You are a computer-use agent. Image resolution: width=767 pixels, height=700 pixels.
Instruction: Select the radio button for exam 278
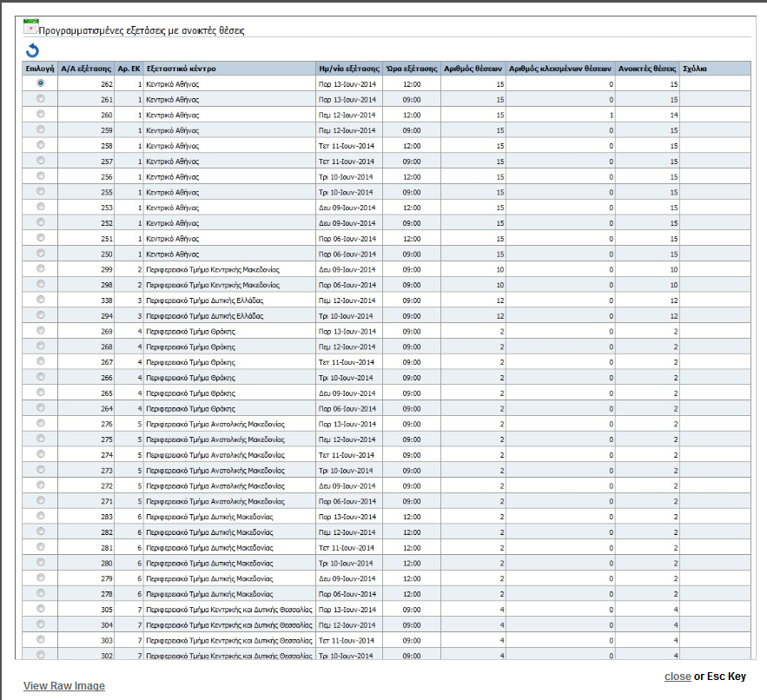41,593
